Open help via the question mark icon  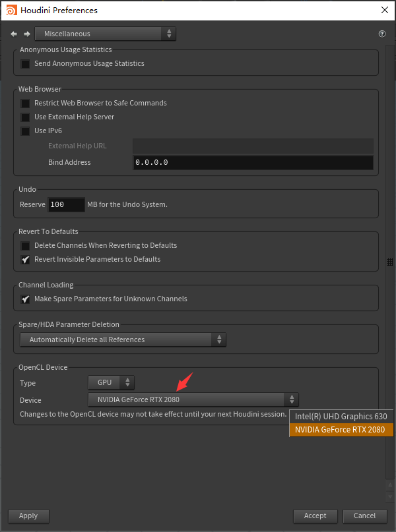(x=382, y=34)
